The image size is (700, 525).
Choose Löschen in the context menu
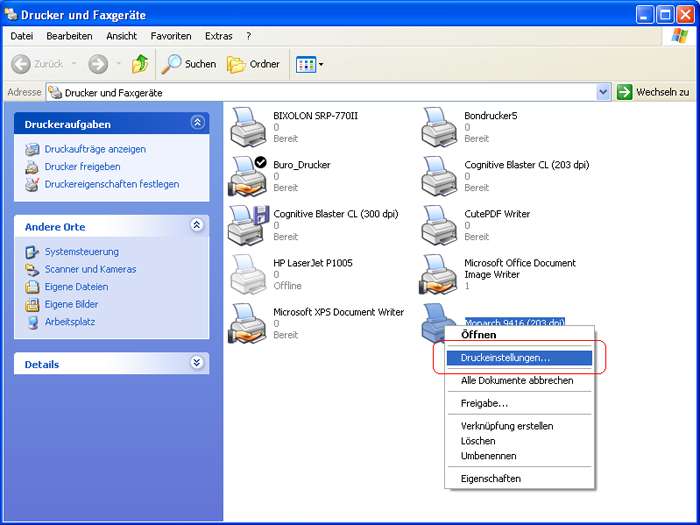pyautogui.click(x=520, y=441)
